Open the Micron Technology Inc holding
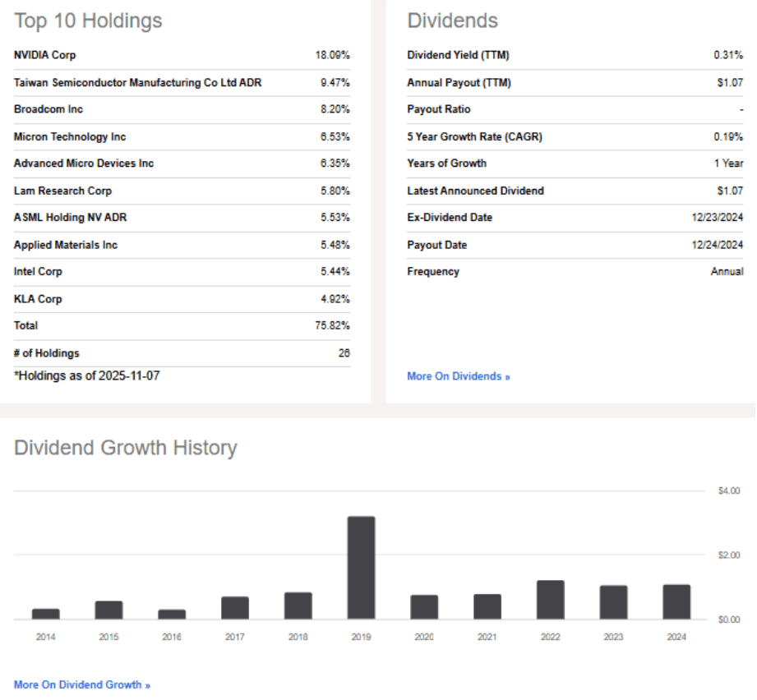The image size is (757, 700). (70, 136)
